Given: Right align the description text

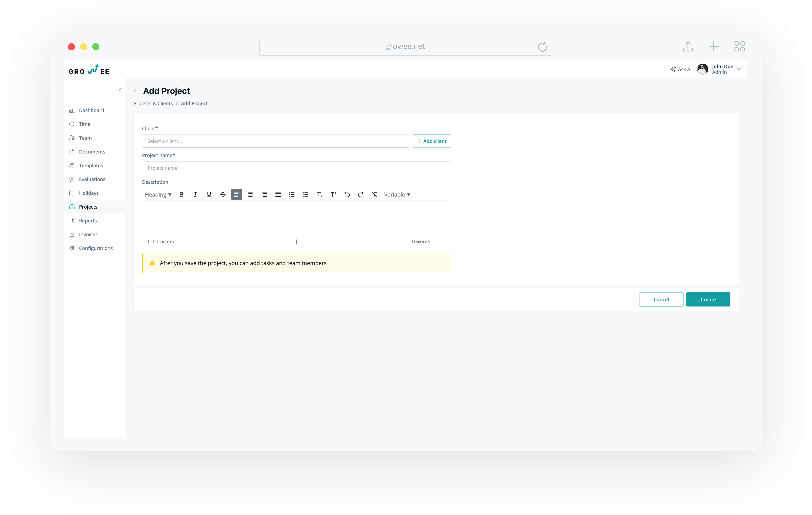Looking at the screenshot, I should click(x=264, y=194).
